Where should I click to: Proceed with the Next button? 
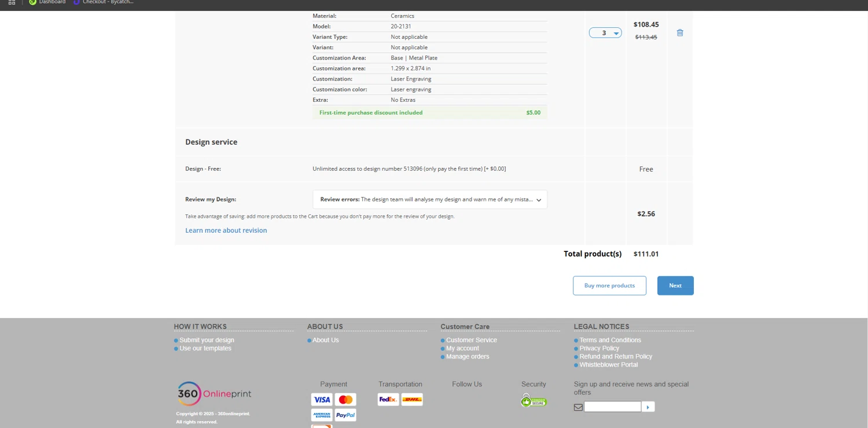675,286
